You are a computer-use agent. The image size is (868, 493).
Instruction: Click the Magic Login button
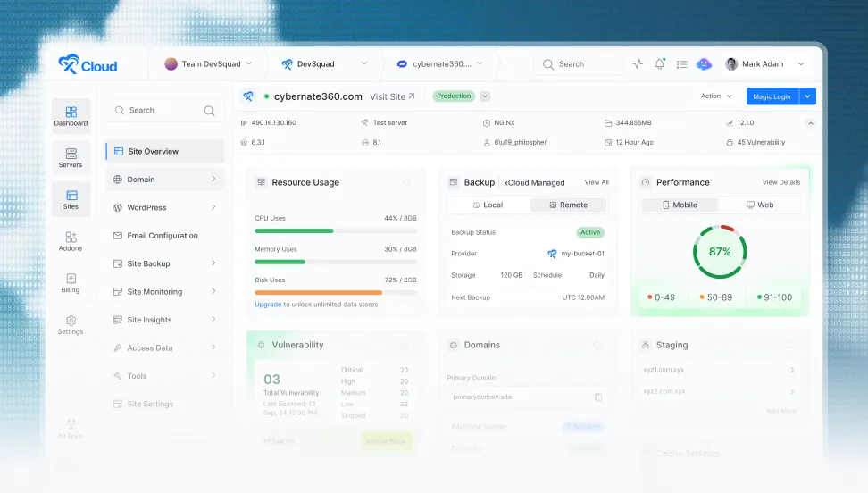pos(772,96)
